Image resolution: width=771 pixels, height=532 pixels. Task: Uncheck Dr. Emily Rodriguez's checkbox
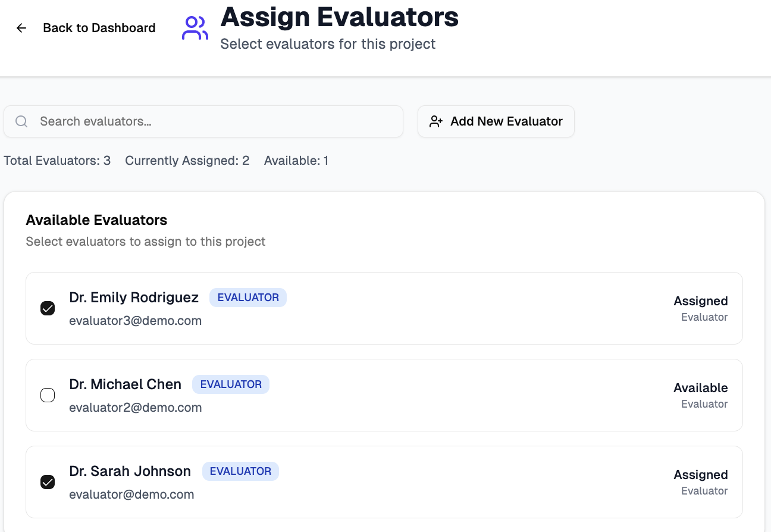48,308
